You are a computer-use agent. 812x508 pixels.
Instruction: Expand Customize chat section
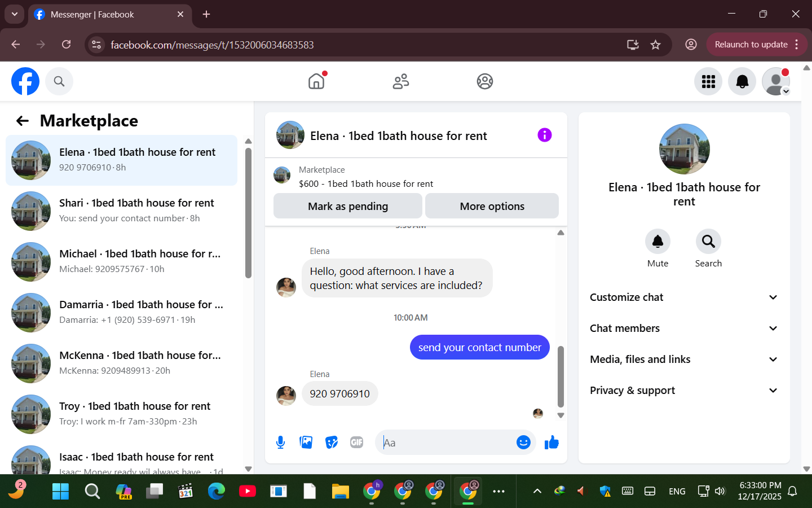684,297
